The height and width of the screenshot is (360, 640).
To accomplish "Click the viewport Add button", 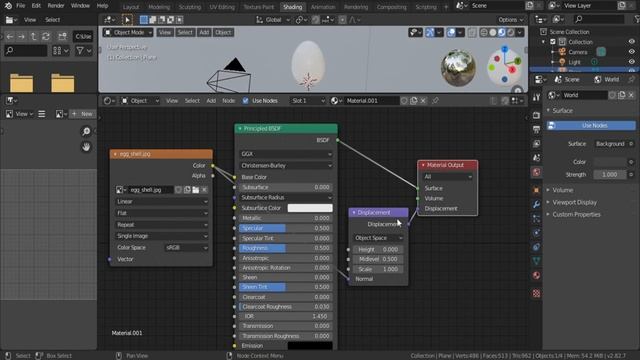I will (204, 33).
